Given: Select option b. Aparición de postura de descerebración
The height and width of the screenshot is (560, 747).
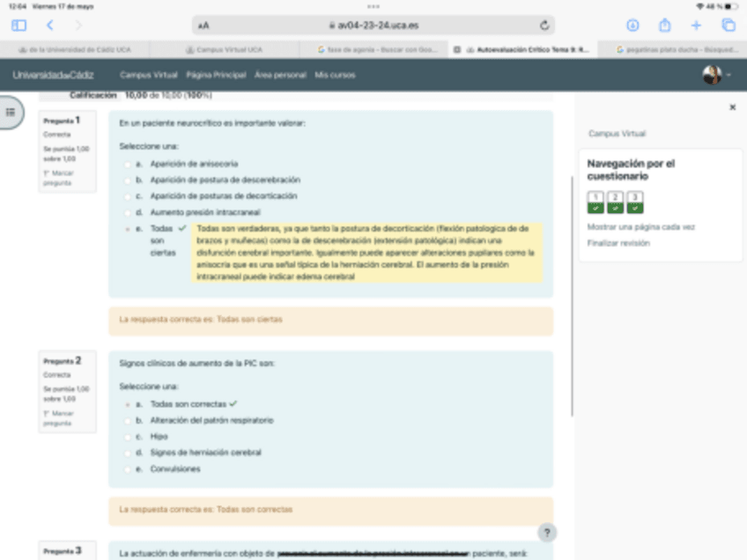Looking at the screenshot, I should pos(127,181).
